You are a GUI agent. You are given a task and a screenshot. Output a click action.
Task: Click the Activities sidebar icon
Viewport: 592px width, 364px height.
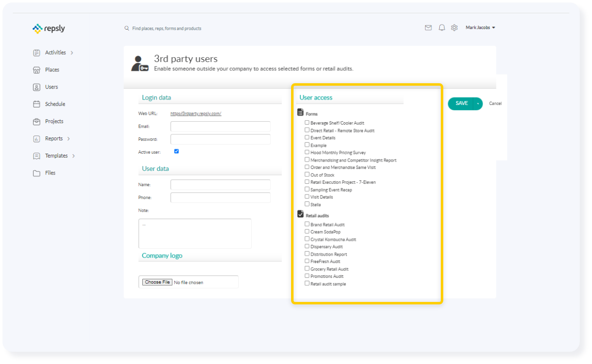tap(36, 53)
